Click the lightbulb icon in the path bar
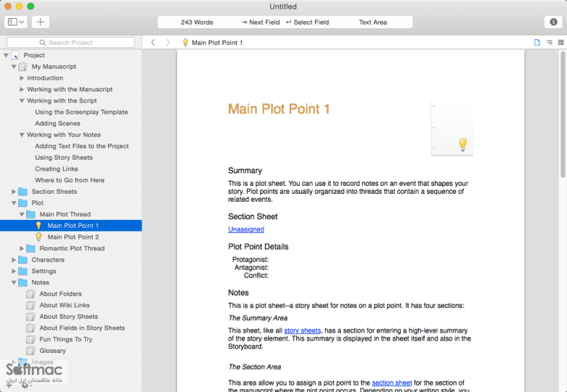Screen dimensions: 567x392 186,43
